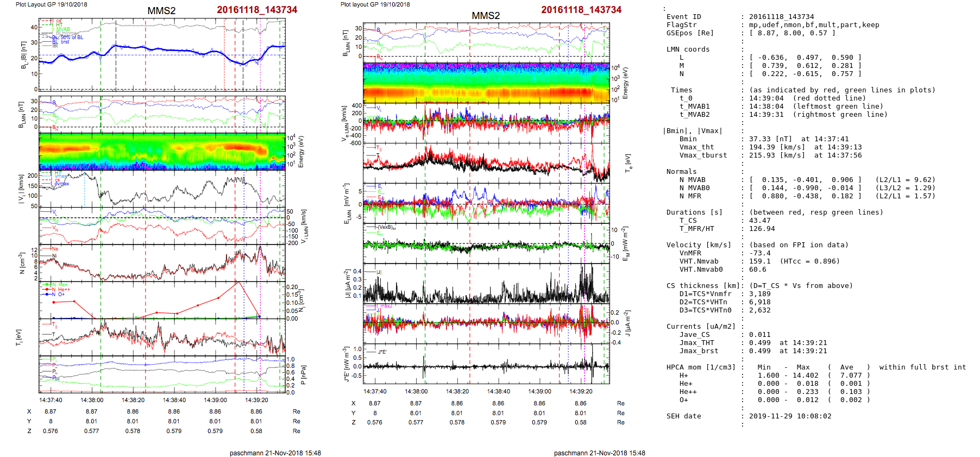The image size is (980, 457).
Task: Click the paschmann footer under the left plot
Action: tap(275, 453)
